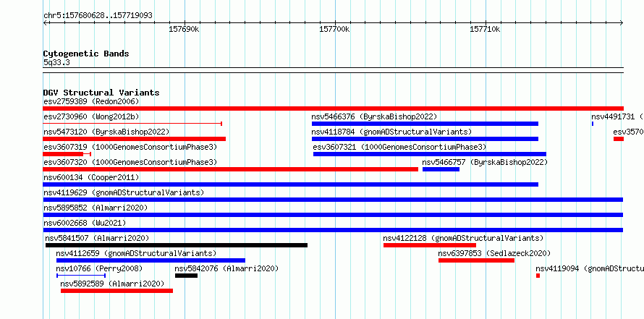Image resolution: width=644 pixels, height=319 pixels.
Task: Click the 157710k ruler tick label
Action: click(485, 29)
